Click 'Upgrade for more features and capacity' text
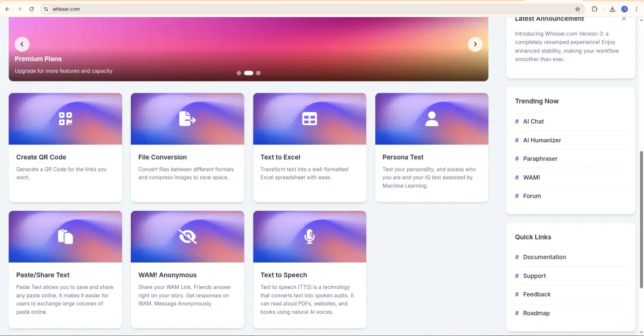 [x=63, y=71]
